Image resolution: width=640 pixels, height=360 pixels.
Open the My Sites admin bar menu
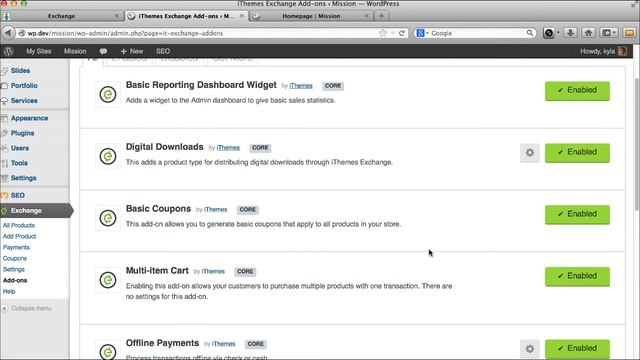(39, 51)
